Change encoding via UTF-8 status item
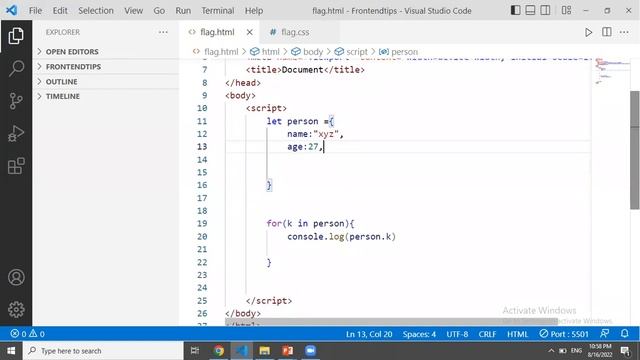 457,334
